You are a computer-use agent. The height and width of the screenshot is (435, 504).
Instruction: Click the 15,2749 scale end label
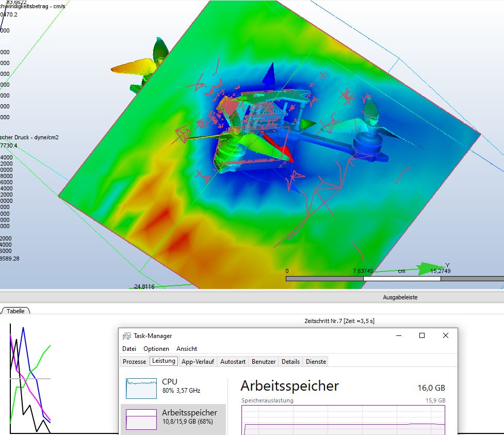pos(441,271)
